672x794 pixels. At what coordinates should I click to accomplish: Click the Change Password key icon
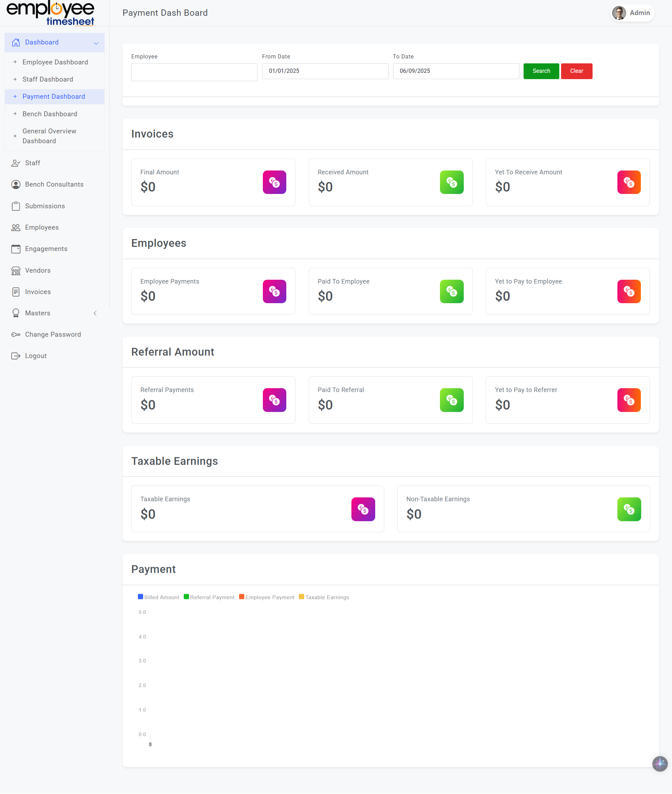[16, 335]
